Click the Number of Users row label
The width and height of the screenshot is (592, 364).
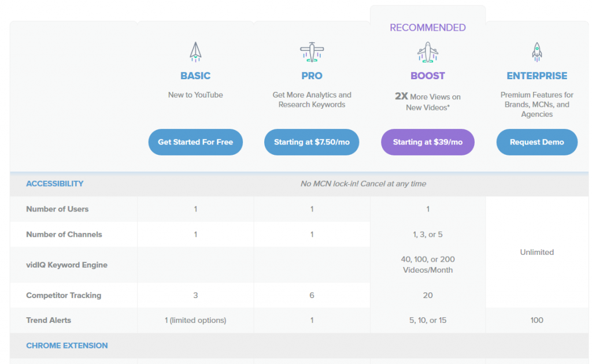[57, 209]
